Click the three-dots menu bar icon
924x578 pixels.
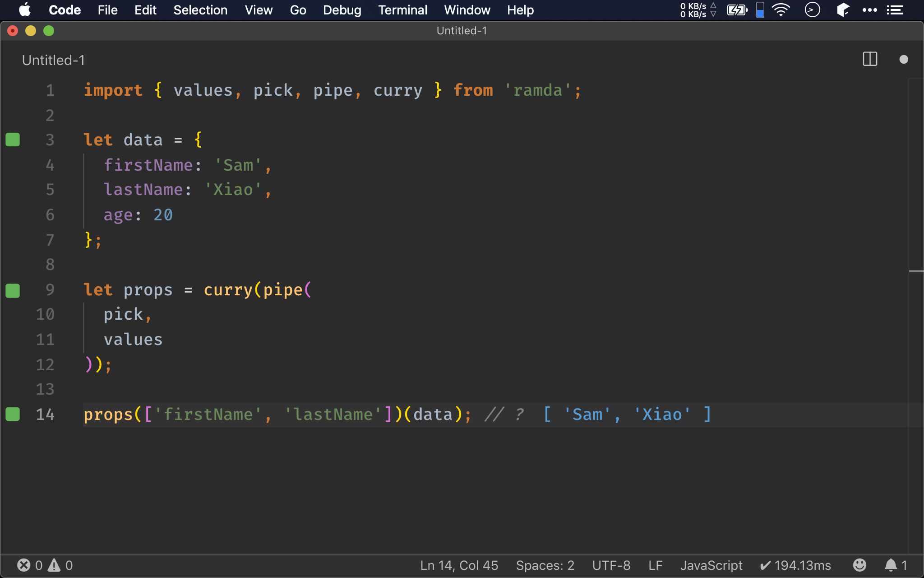869,10
